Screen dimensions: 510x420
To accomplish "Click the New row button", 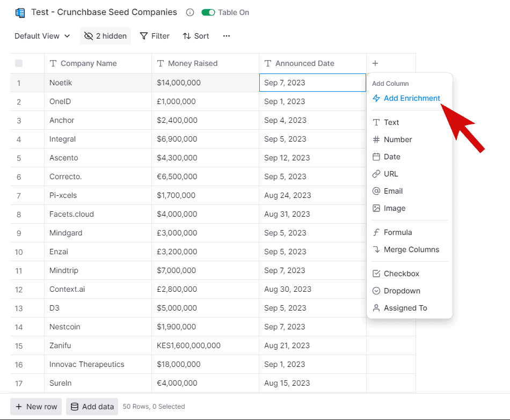I will [36, 407].
